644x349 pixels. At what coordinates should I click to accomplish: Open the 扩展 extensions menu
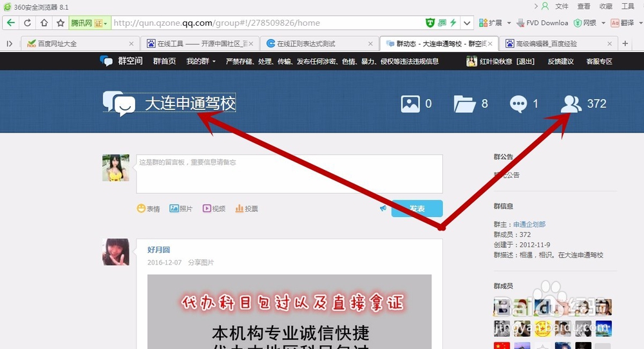pyautogui.click(x=495, y=23)
